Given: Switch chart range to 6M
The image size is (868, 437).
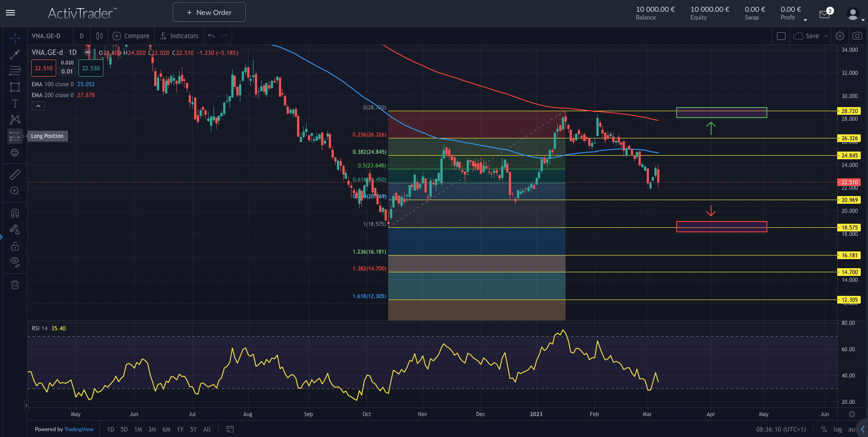Looking at the screenshot, I should 166,429.
